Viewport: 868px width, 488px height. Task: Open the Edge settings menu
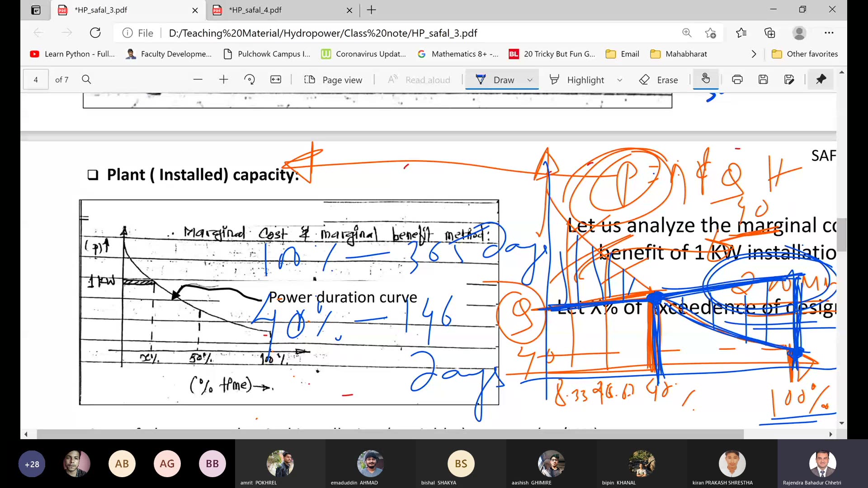pos(830,33)
